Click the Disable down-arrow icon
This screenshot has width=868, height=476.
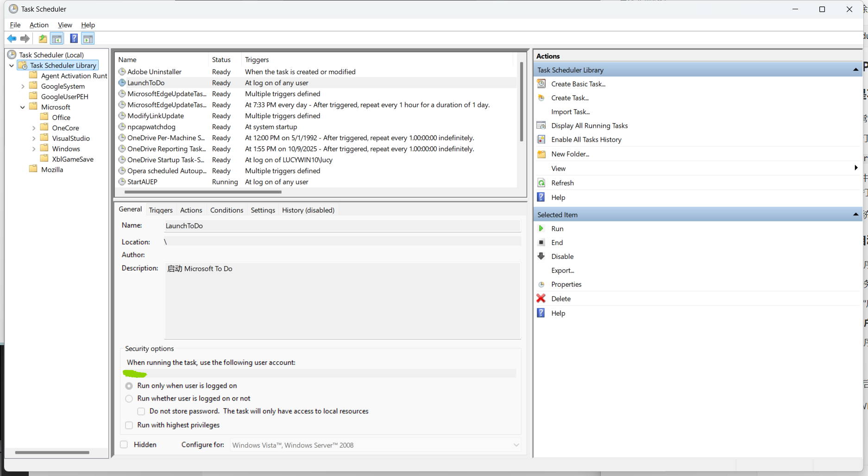[x=541, y=256]
